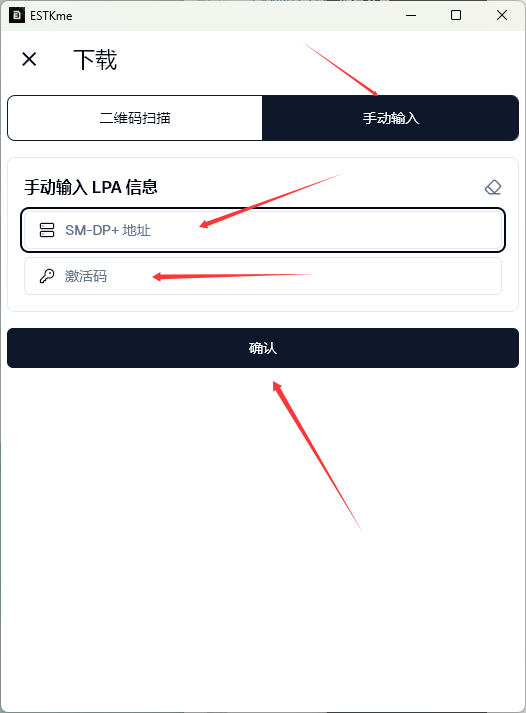526x713 pixels.
Task: Clear LPA fields with the eraser icon
Action: (493, 187)
